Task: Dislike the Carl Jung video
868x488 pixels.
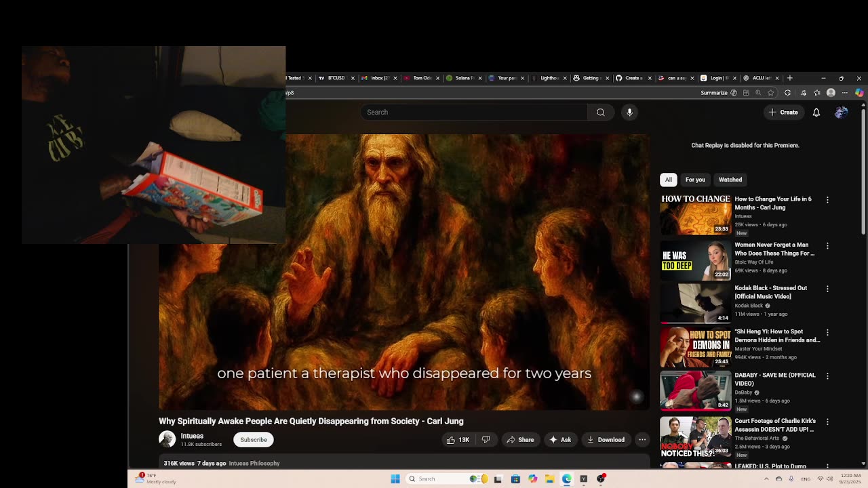Action: [x=486, y=440]
